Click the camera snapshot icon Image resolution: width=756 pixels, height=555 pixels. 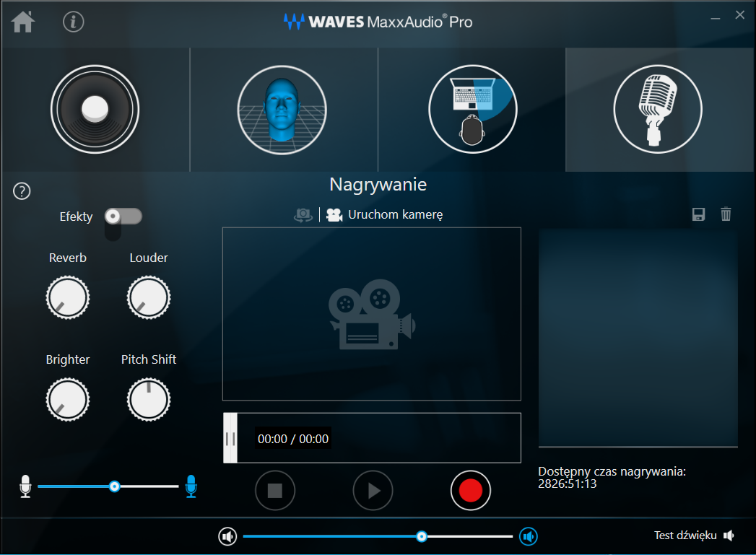coord(303,215)
